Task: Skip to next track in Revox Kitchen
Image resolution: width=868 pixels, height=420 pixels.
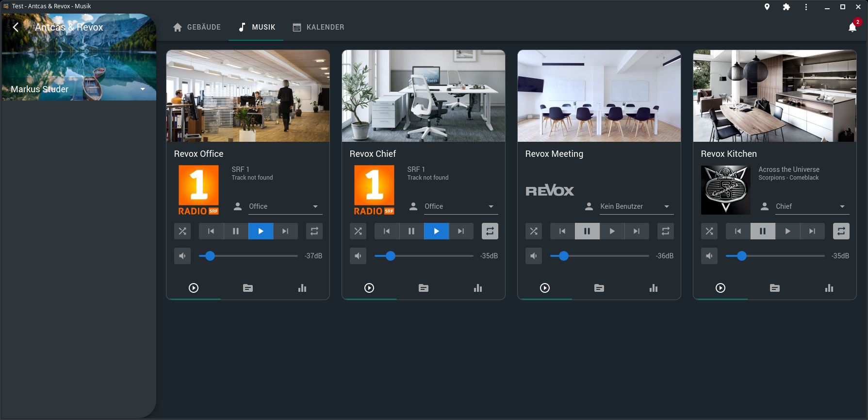Action: coord(812,231)
